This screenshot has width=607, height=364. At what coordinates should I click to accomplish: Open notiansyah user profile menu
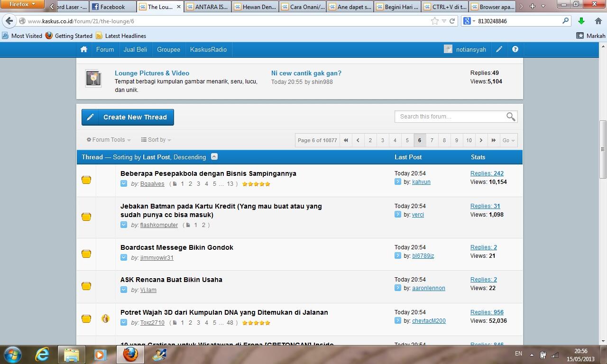465,49
